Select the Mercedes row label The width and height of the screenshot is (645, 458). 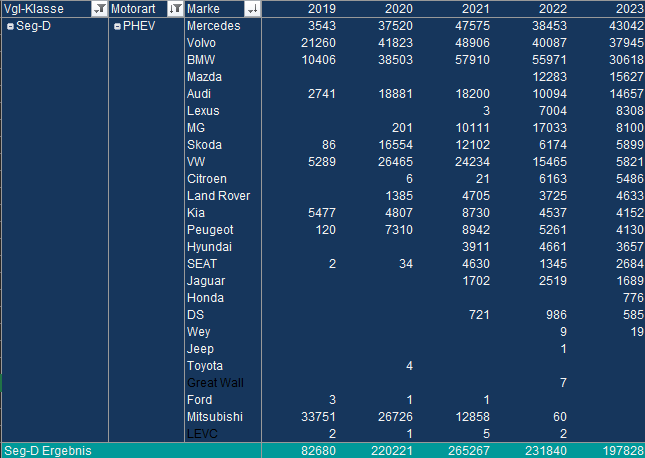(213, 26)
